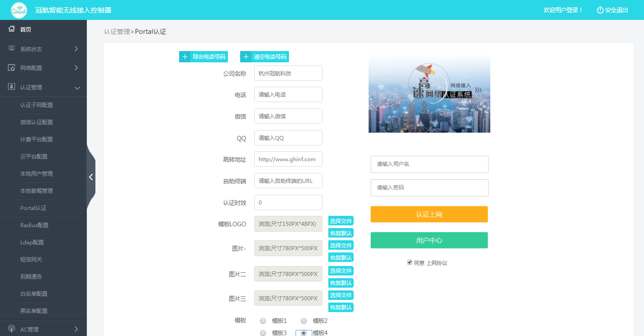Open the Radius配置 menu item
The height and width of the screenshot is (336, 644).
[x=34, y=225]
